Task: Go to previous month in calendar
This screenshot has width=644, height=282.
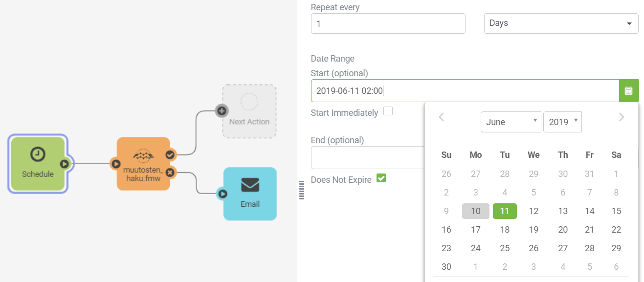Action: pyautogui.click(x=441, y=117)
